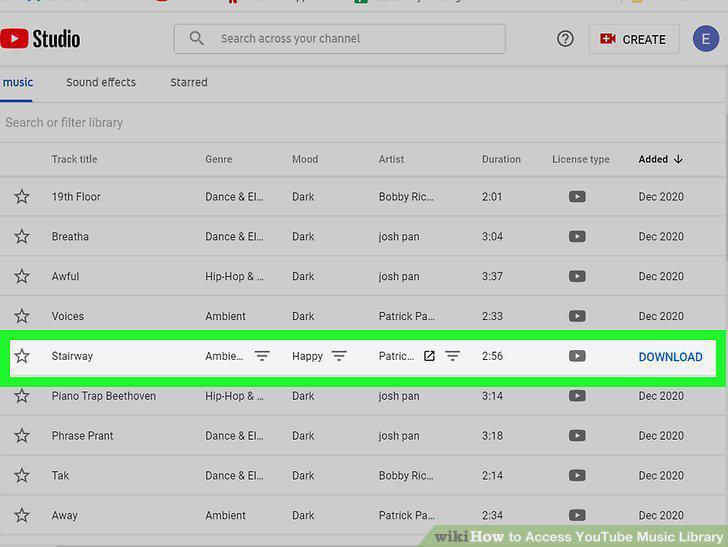View license type icon for Phrase Prant
The width and height of the screenshot is (728, 547).
[x=577, y=436]
